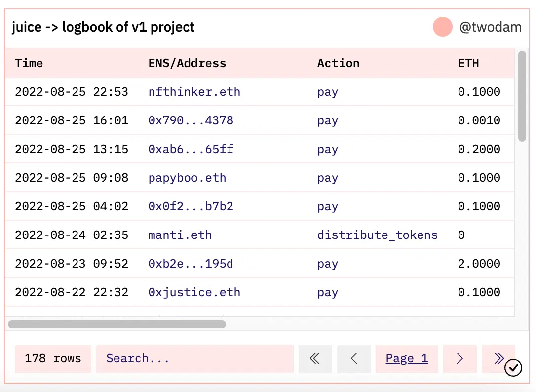This screenshot has width=536, height=392.
Task: Click the previous page arrow
Action: (354, 358)
